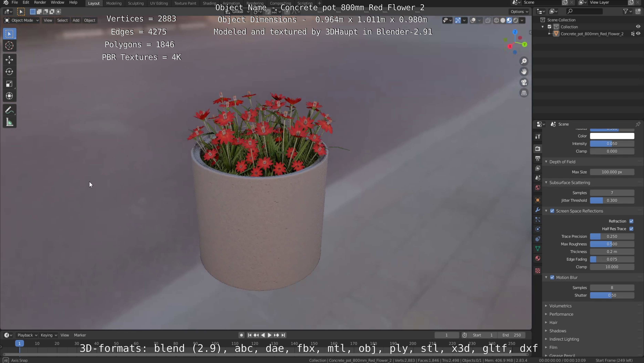Select the Rotate tool

click(9, 72)
